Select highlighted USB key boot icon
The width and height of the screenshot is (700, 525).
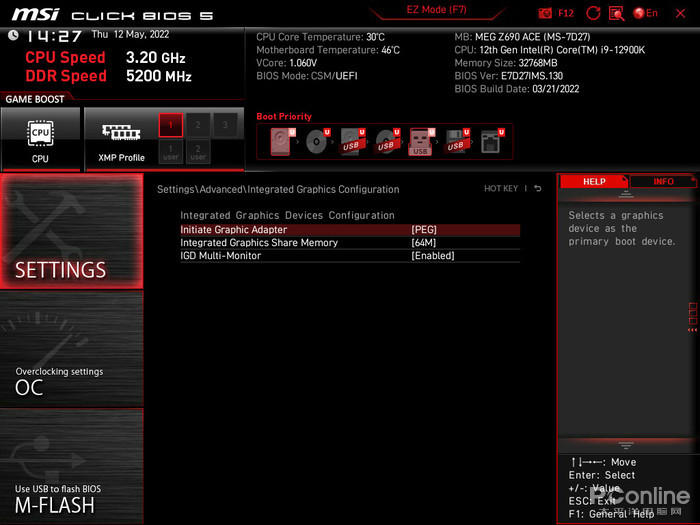pyautogui.click(x=421, y=142)
